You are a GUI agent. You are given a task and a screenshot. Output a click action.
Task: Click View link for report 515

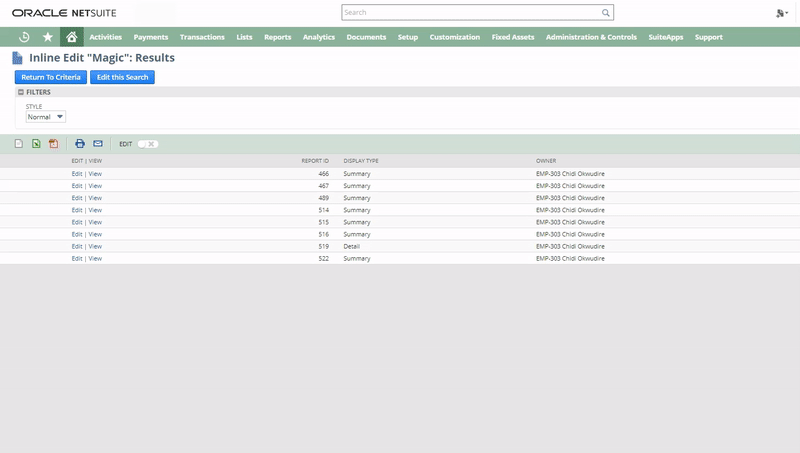click(x=95, y=222)
